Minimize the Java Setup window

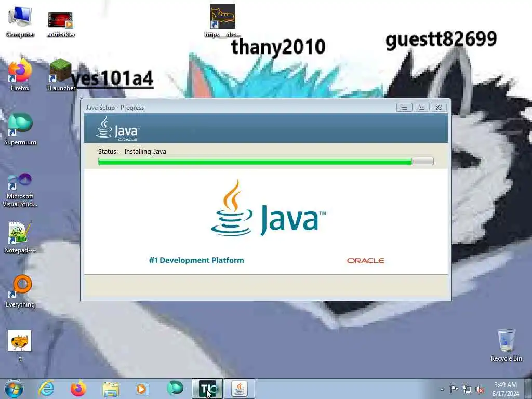click(404, 107)
